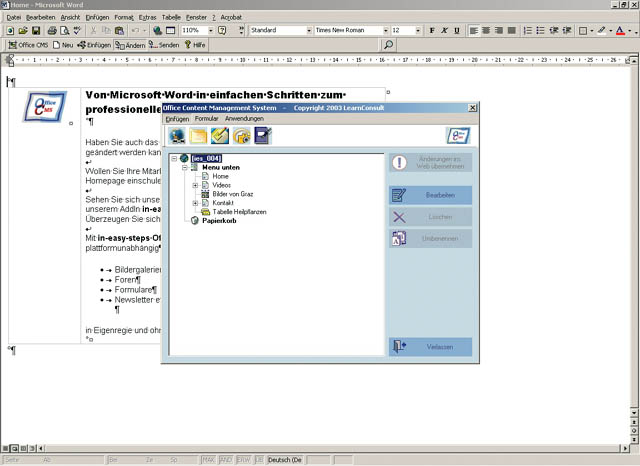Open the Anwendungen menu in CMS dialog
Viewport: 640px width, 466px height.
click(x=244, y=119)
